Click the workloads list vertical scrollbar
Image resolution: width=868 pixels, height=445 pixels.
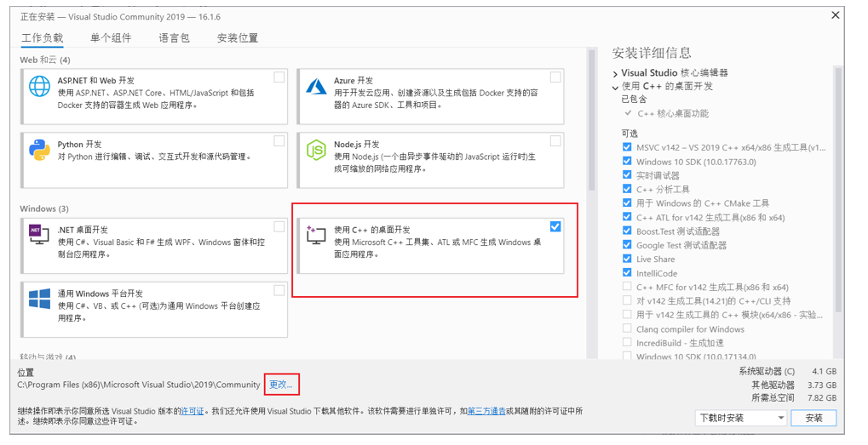(591, 119)
